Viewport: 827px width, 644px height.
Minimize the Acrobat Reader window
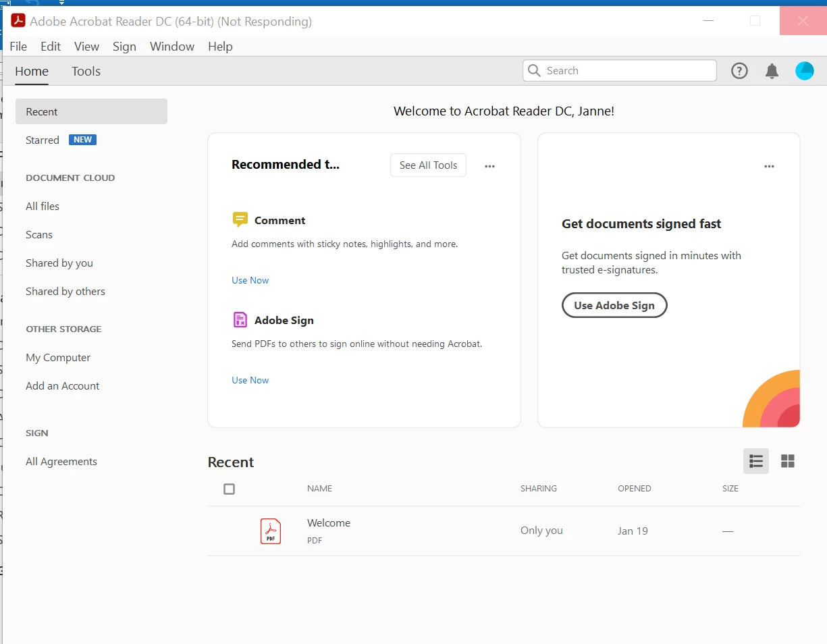[x=708, y=21]
